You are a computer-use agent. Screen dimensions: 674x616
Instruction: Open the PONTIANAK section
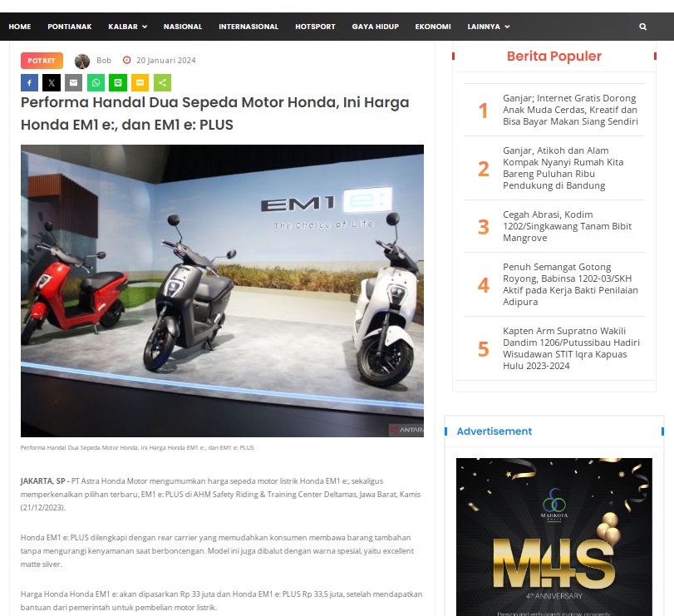click(x=70, y=27)
